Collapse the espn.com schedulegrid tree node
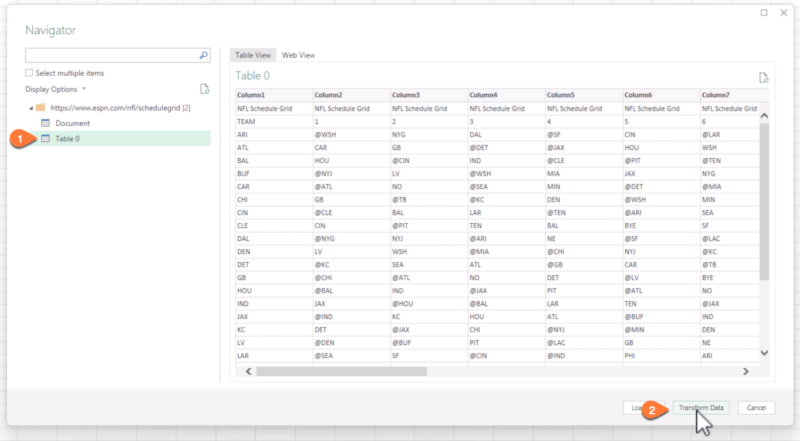This screenshot has height=441, width=800. coord(29,106)
